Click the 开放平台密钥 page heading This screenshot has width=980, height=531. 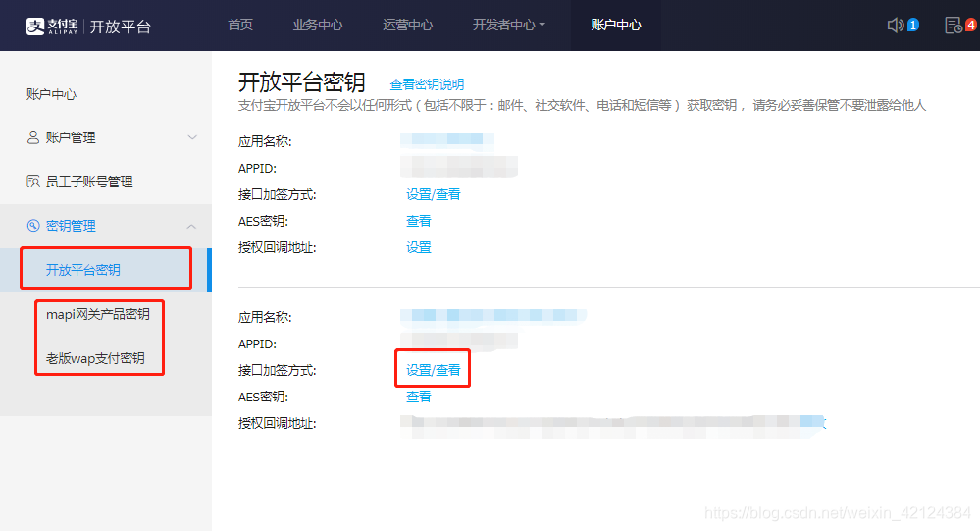301,82
